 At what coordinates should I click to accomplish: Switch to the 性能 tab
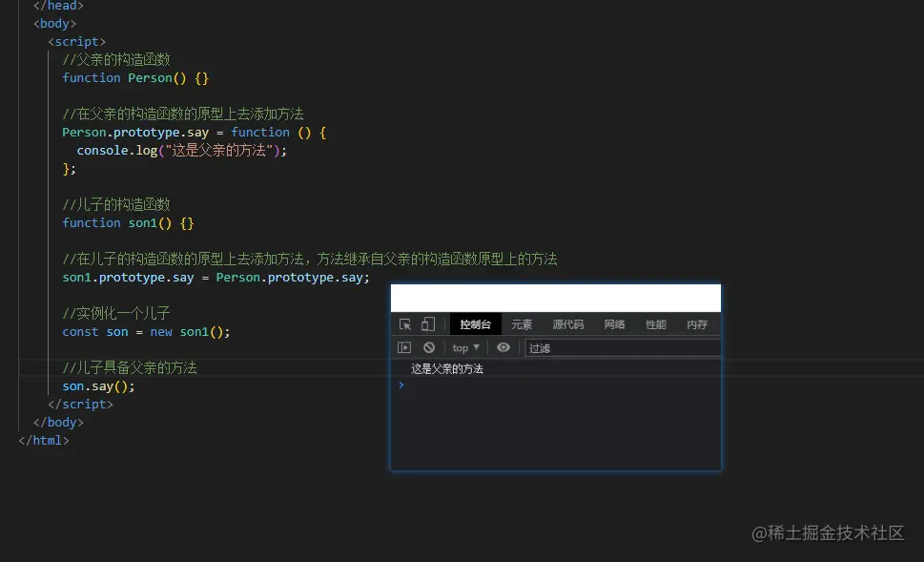pyautogui.click(x=656, y=324)
